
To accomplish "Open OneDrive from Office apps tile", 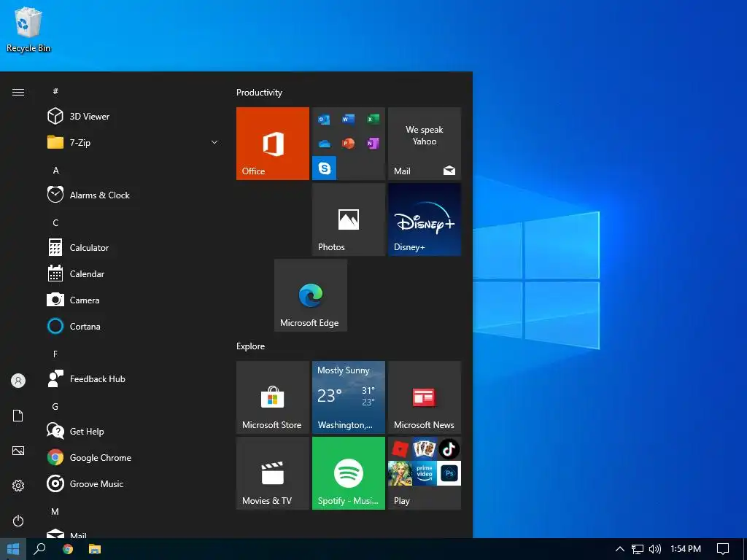I will (x=324, y=144).
